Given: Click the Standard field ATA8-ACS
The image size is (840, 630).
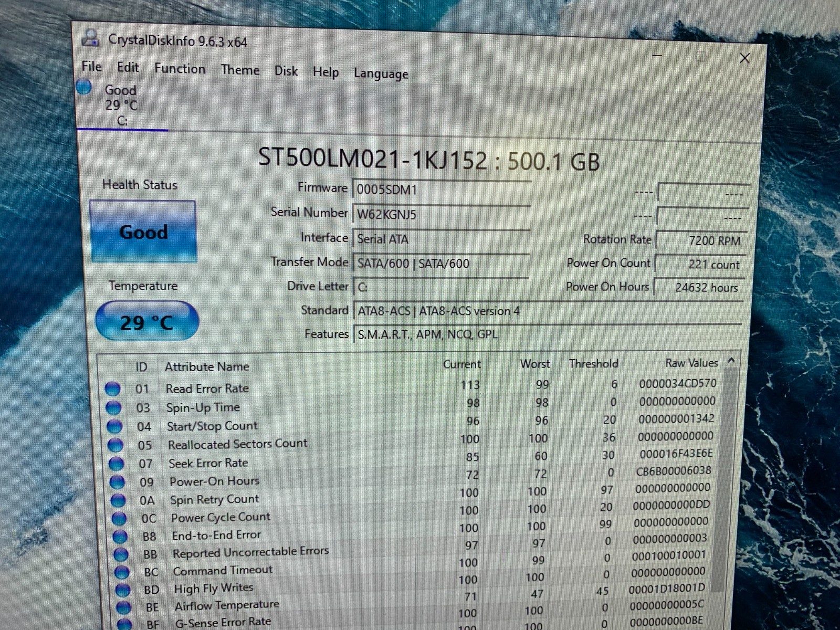Looking at the screenshot, I should coord(549,311).
